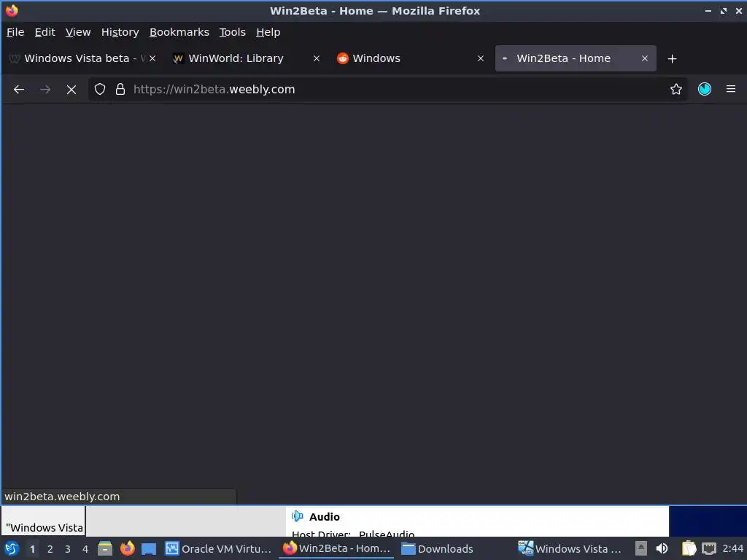Screen dimensions: 747x560
Task: Select the Win2Beta Firefox taskbar entry
Action: click(x=336, y=548)
